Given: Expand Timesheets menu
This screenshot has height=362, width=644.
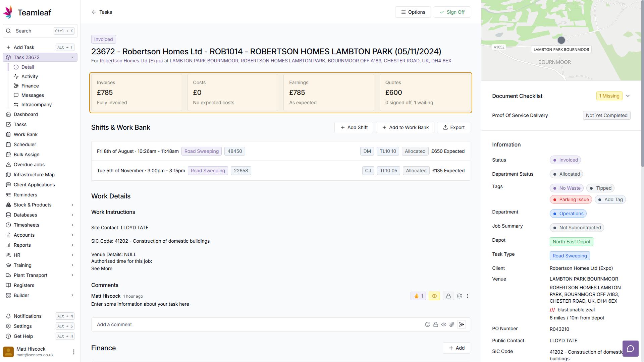Looking at the screenshot, I should (x=72, y=225).
